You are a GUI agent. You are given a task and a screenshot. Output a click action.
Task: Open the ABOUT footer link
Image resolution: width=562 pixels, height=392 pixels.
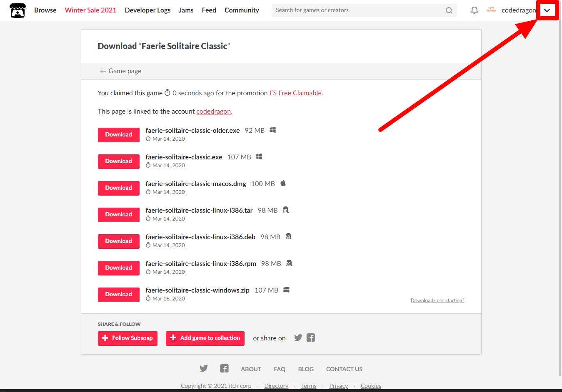point(251,369)
